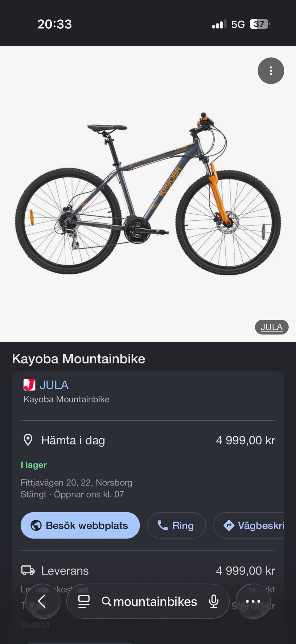Viewport: 296px width, 644px height.
Task: Select the Fittjavägen 20, 22, Norsborg address
Action: tap(76, 483)
